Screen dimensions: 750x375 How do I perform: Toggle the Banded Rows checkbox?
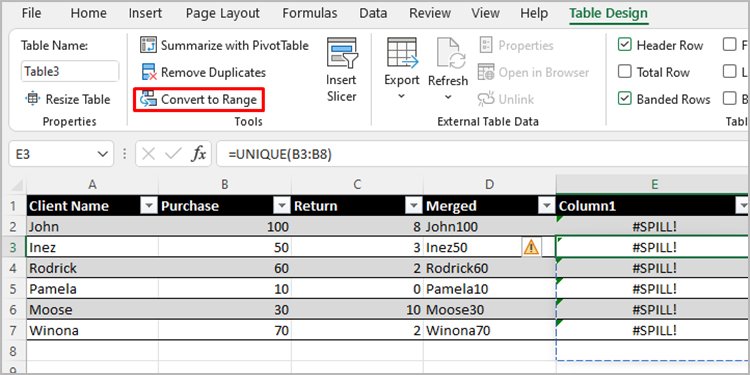click(624, 99)
